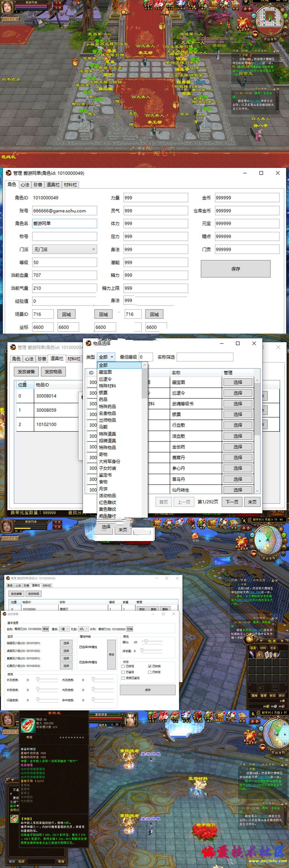Adjust the 强化 slider set to 20
The image size is (289, 868).
(x=152, y=642)
